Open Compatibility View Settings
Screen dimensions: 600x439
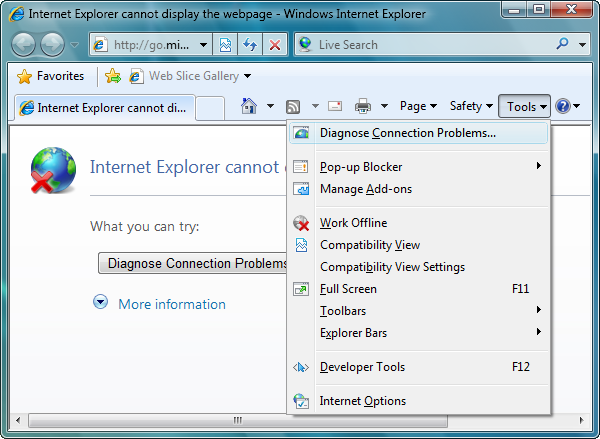click(x=419, y=267)
